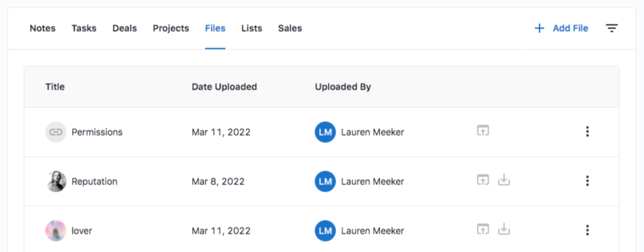Open the Reputation file title link
The image size is (644, 252).
coord(94,181)
